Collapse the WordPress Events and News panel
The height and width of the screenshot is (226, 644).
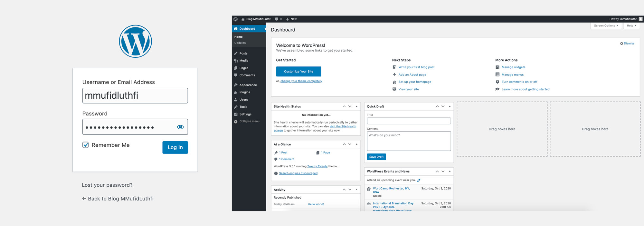pos(450,172)
